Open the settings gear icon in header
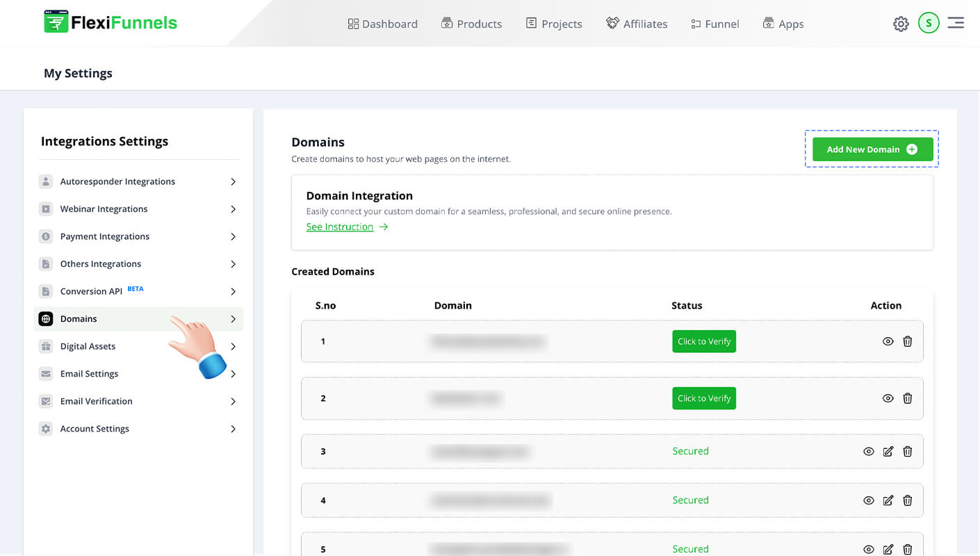980x556 pixels. click(x=901, y=24)
